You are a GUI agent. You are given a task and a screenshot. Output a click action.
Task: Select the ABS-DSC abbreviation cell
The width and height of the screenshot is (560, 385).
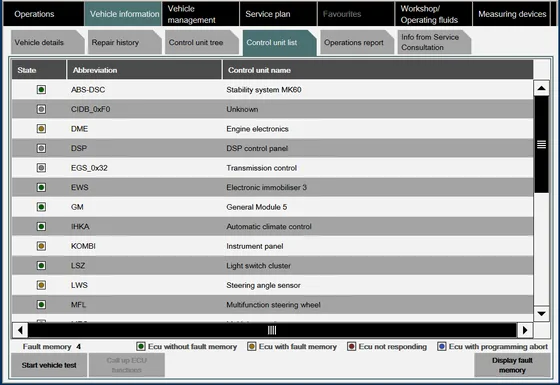[x=88, y=90]
